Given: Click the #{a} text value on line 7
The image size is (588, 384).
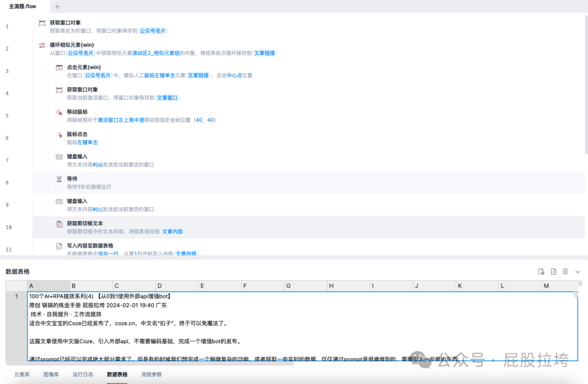Looking at the screenshot, I should [x=97, y=164].
